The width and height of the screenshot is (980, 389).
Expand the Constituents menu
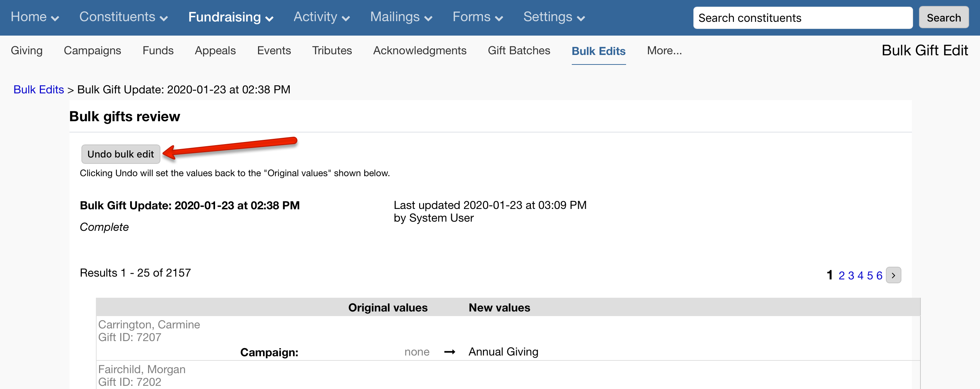click(123, 17)
